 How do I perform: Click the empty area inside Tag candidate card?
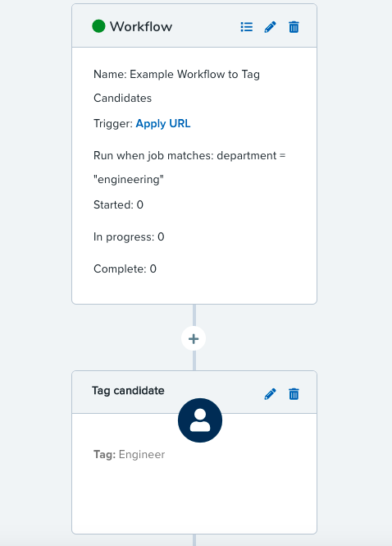click(194, 498)
